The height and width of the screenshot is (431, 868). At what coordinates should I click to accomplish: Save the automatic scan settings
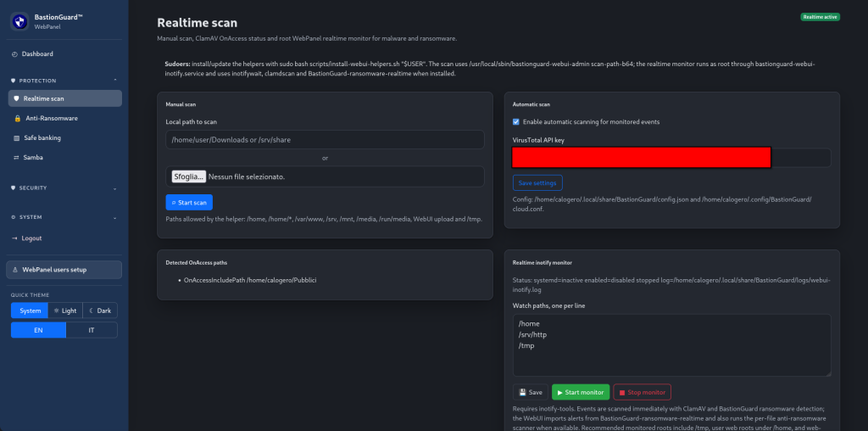pos(537,182)
